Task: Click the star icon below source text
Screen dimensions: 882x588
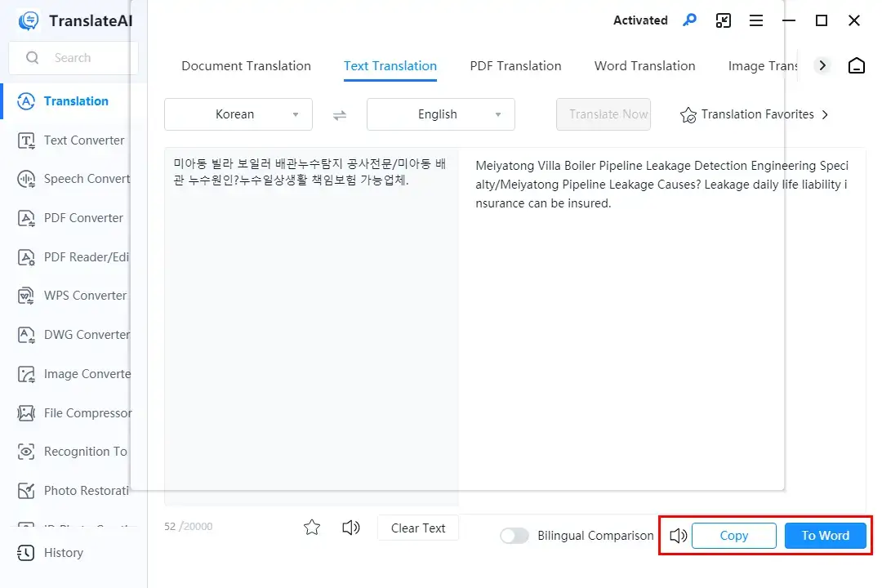Action: [312, 528]
